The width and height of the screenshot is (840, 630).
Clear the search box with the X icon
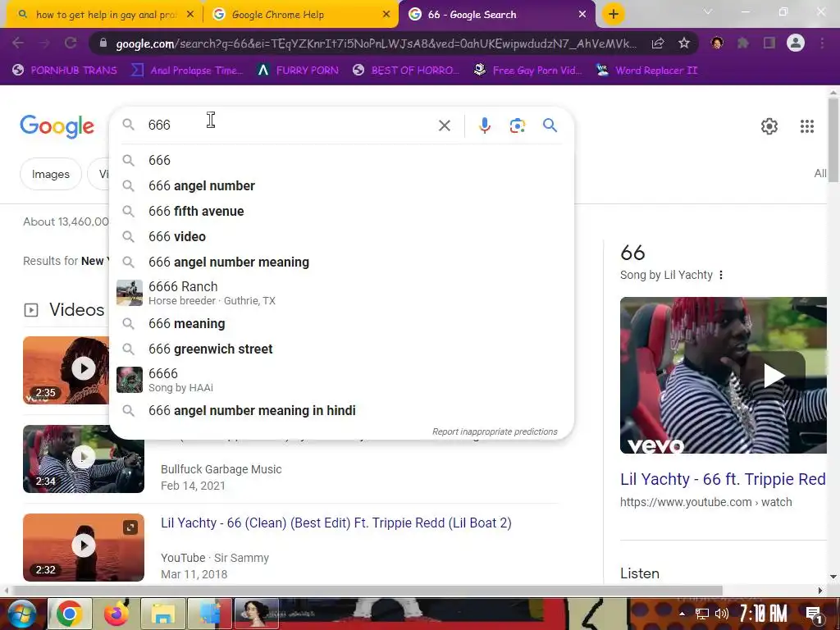coord(444,126)
